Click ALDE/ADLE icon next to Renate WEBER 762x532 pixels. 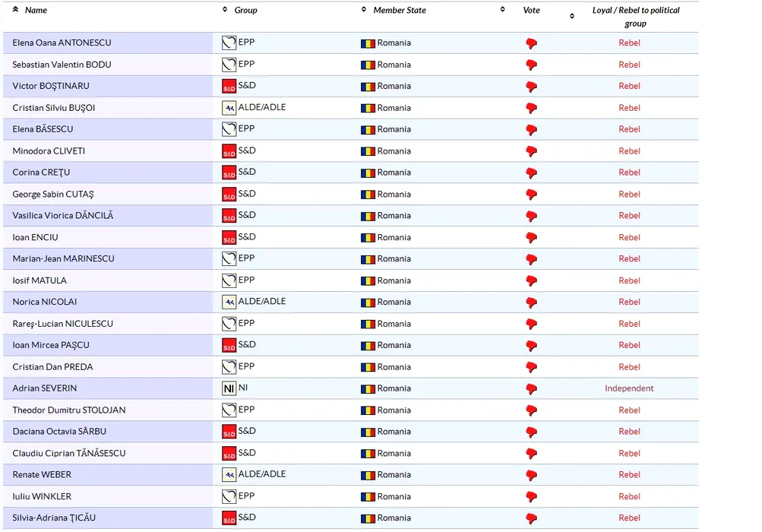(229, 475)
